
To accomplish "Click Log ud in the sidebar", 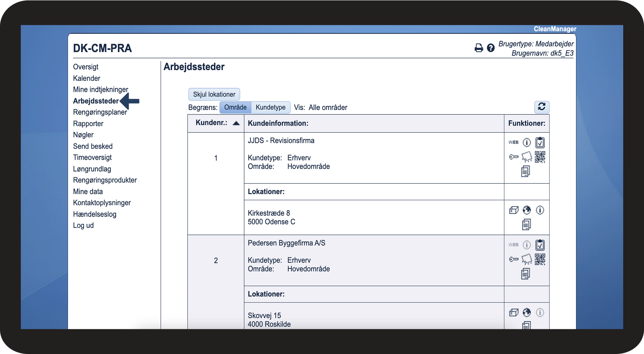I will click(x=83, y=225).
